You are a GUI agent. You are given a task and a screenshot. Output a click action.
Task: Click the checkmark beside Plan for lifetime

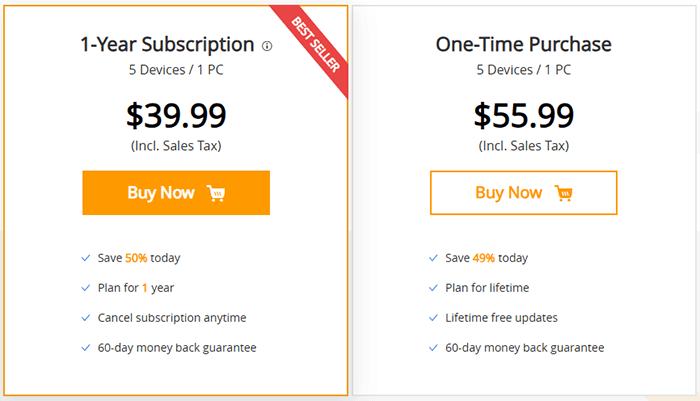coord(433,288)
